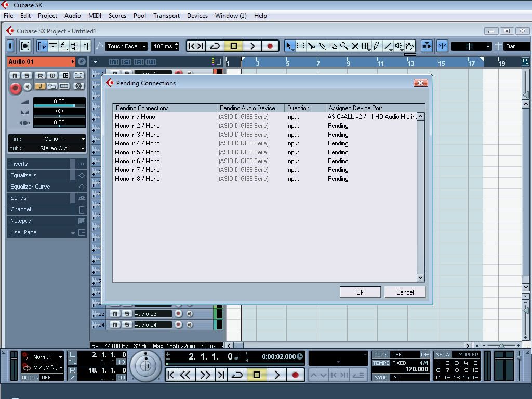The height and width of the screenshot is (399, 532).
Task: Click the Edit channel settings 'e' icon
Action: click(82, 62)
